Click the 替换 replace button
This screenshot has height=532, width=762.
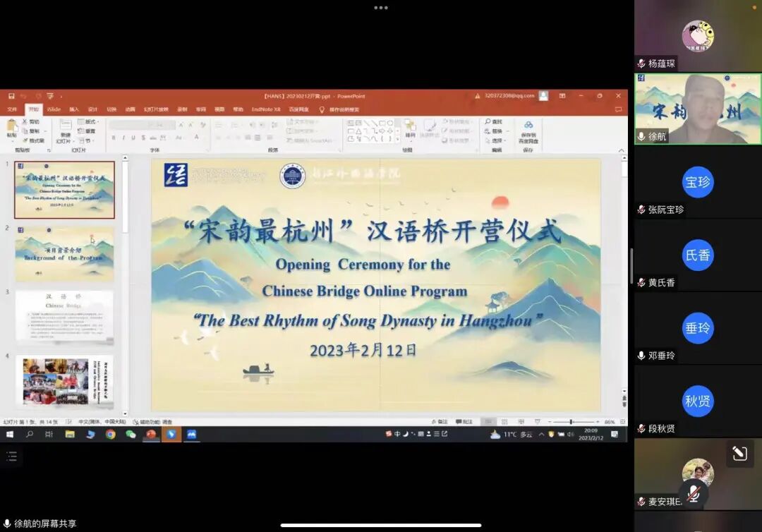pyautogui.click(x=493, y=131)
